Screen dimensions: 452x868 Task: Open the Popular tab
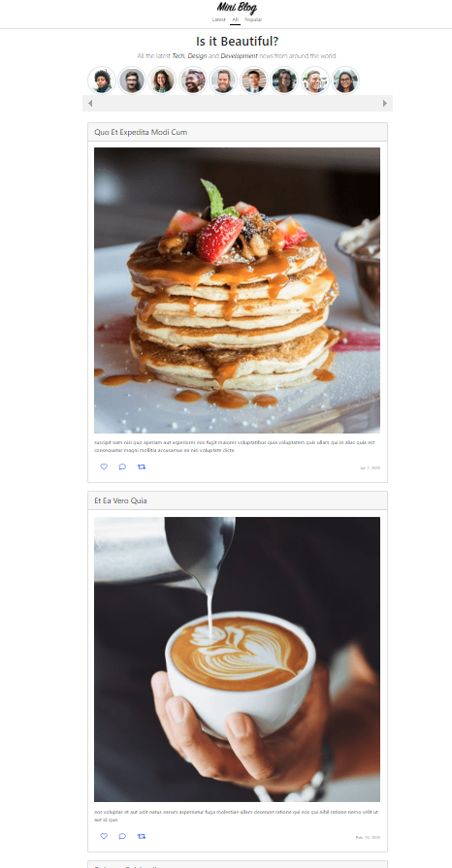point(253,19)
